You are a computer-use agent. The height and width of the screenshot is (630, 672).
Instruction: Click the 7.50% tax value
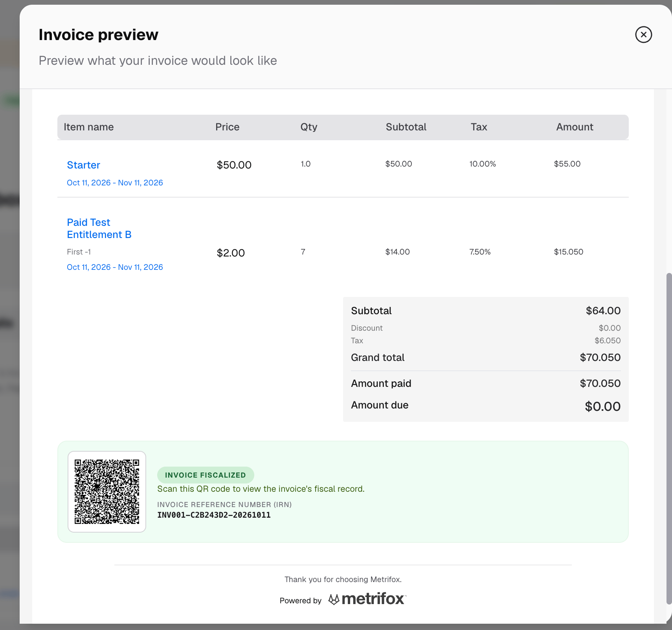coord(480,252)
